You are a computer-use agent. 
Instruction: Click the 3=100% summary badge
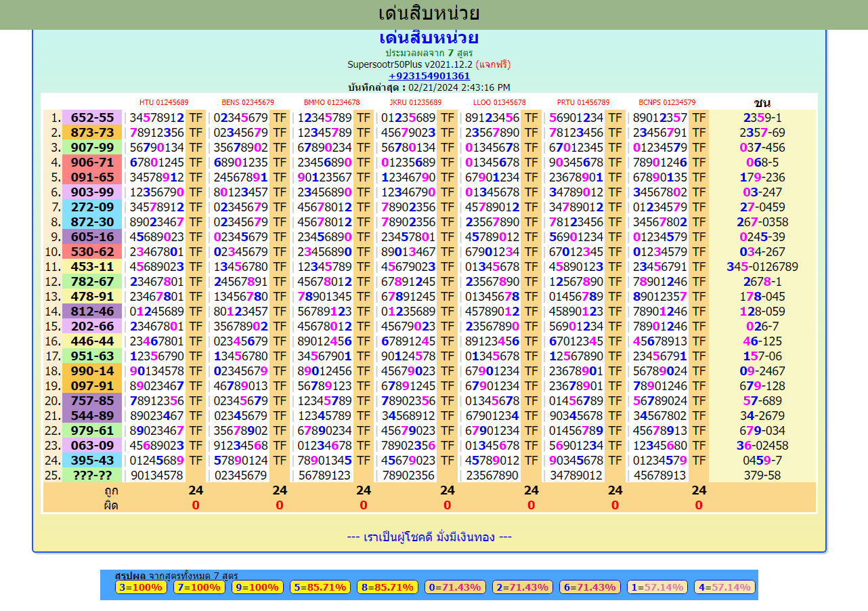point(141,587)
